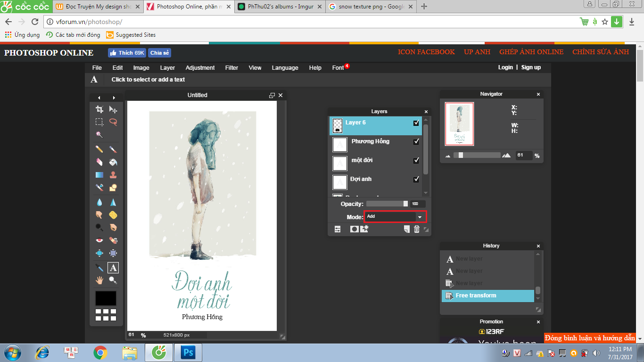This screenshot has height=362, width=644.
Task: Toggle visibility of Layer 6
Action: point(416,123)
